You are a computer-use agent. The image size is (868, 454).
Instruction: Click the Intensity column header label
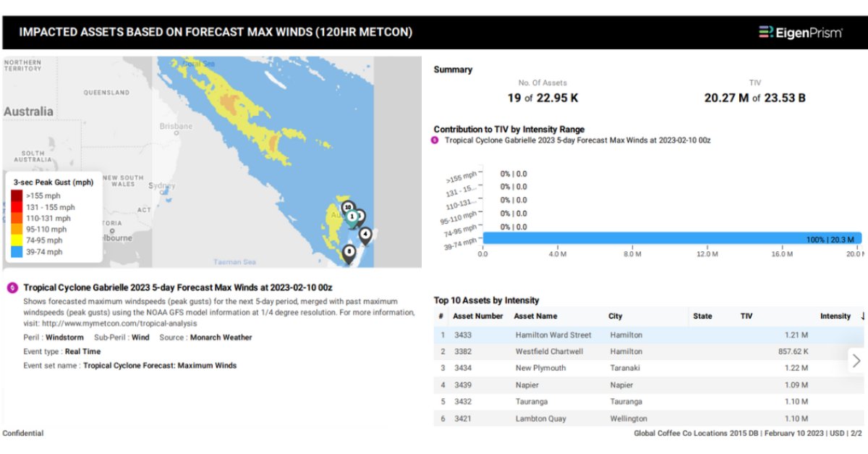pyautogui.click(x=835, y=316)
